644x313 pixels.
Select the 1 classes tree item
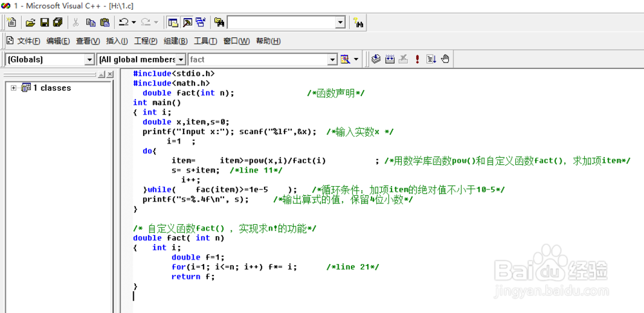pos(52,88)
